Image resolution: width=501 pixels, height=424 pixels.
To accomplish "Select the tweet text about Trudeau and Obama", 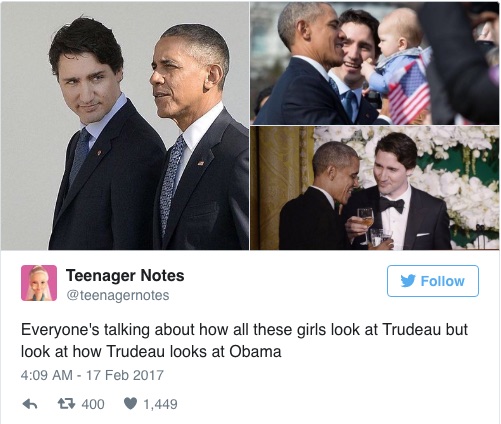I will (244, 340).
